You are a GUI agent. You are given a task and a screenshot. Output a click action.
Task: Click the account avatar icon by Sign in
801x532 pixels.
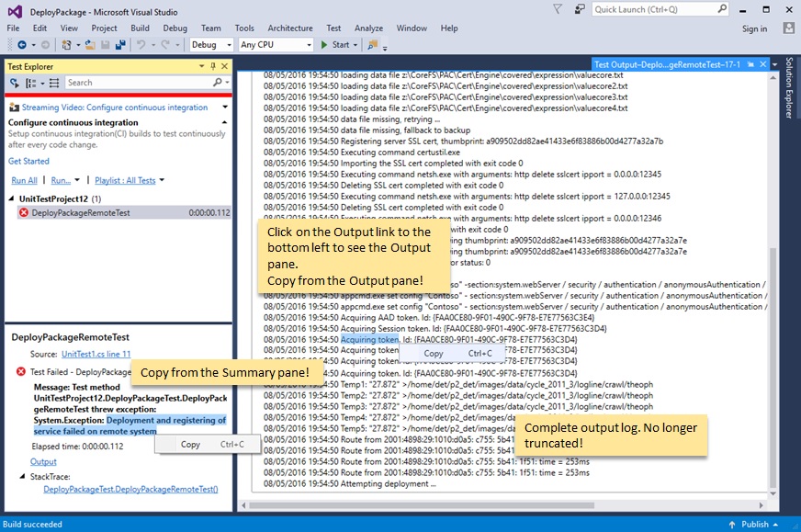click(788, 28)
